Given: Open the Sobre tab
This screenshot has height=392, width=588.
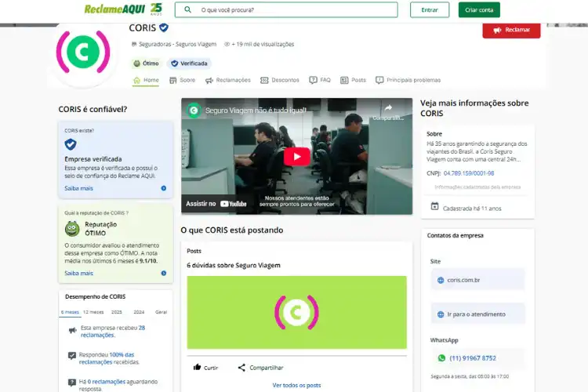Looking at the screenshot, I should [x=182, y=80].
